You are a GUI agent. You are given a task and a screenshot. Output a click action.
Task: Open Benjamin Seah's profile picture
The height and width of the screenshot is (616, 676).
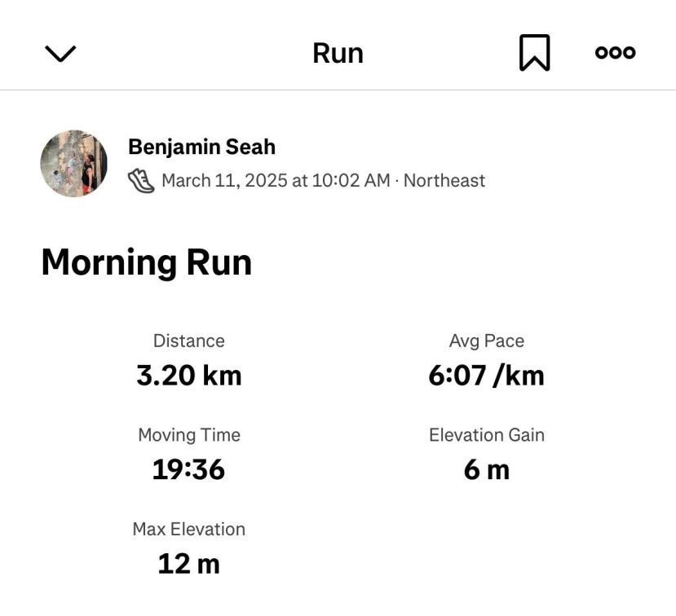[x=73, y=164]
